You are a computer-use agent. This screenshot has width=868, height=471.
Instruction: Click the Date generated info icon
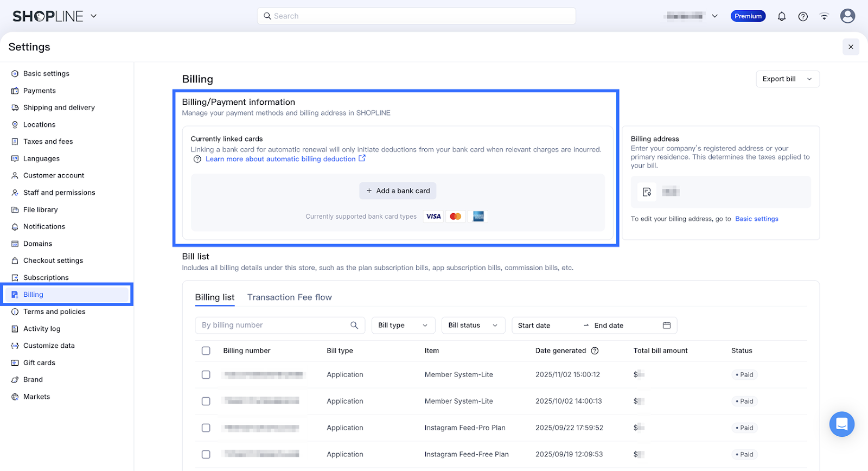(x=595, y=351)
